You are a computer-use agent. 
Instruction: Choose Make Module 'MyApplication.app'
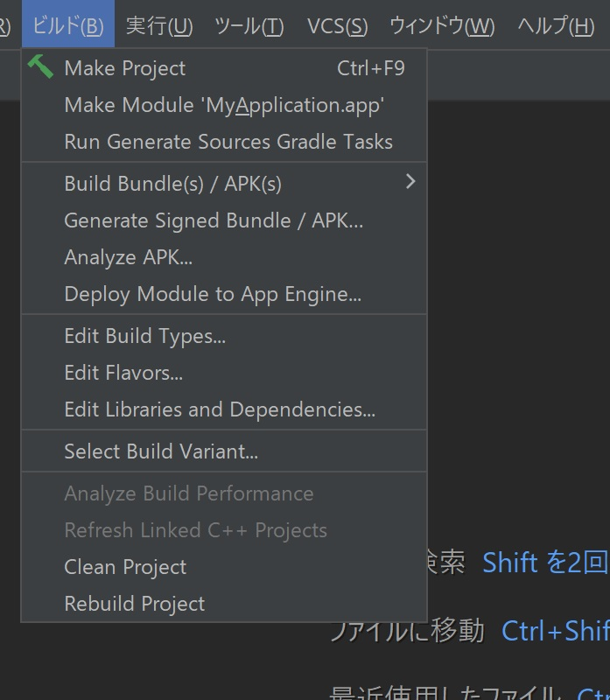(224, 105)
